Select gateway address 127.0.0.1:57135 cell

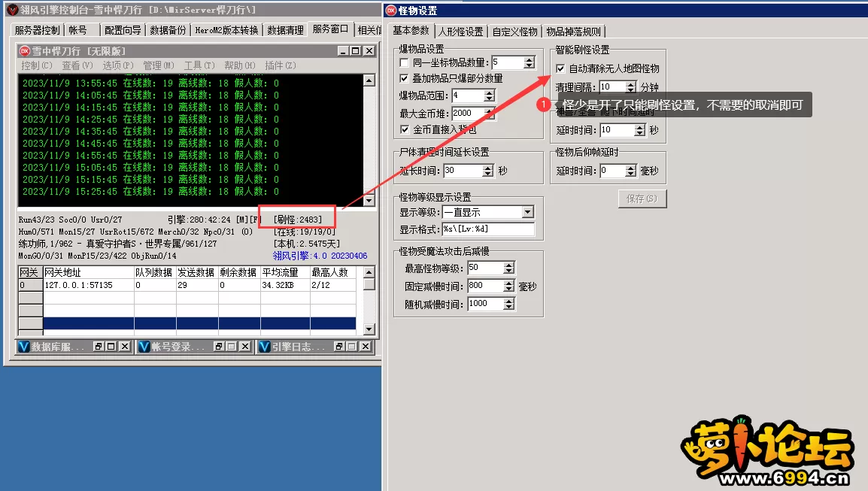[89, 285]
